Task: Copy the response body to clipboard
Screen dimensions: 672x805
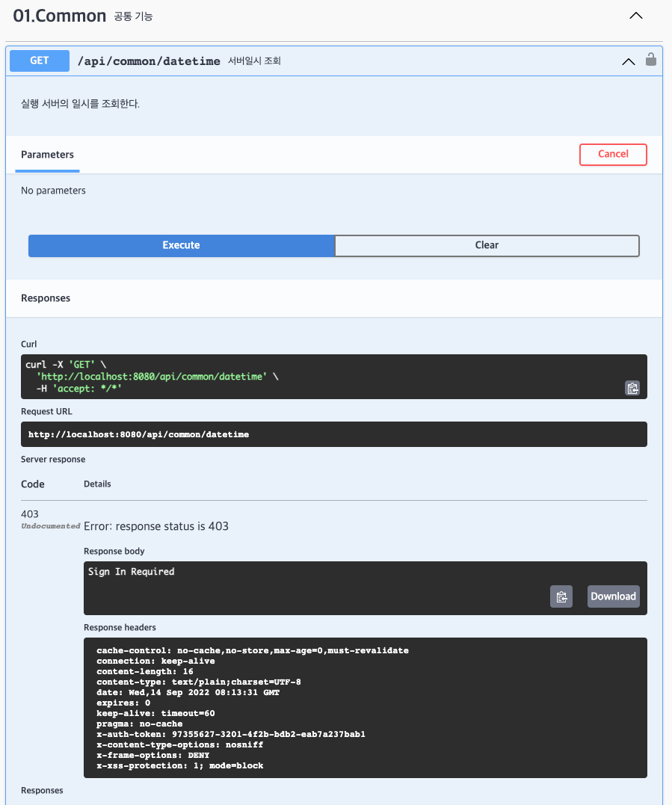Action: [561, 596]
